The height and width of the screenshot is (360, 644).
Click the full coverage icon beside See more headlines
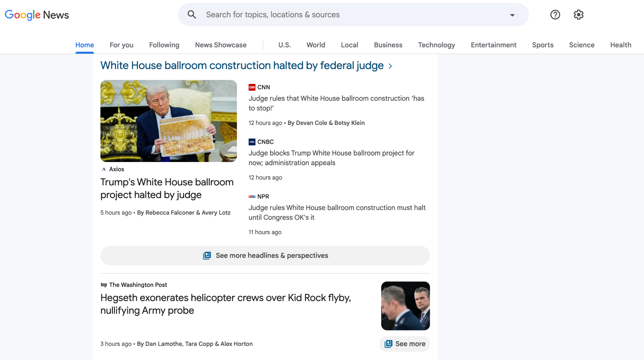[x=207, y=256]
